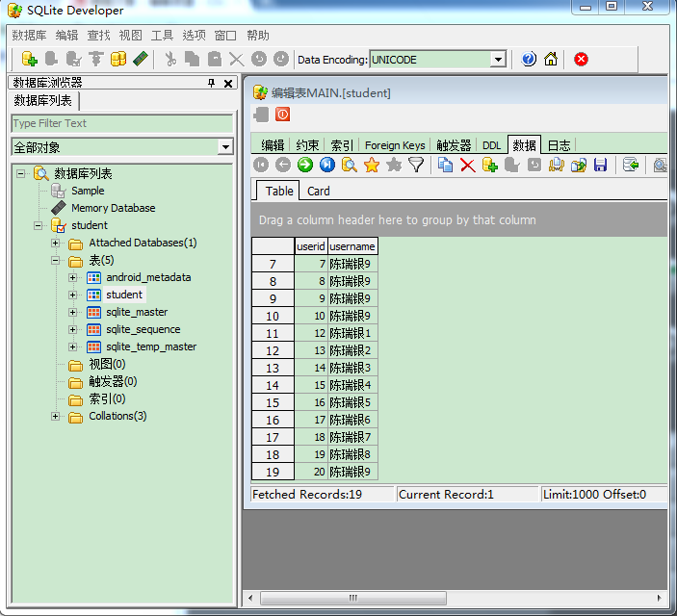Click the register database icon in main toolbar
This screenshot has width=677, height=616.
coord(29,59)
